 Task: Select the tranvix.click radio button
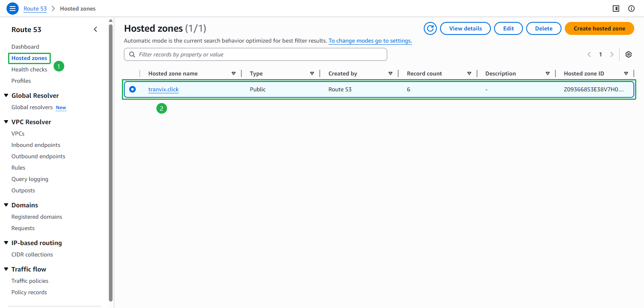132,89
